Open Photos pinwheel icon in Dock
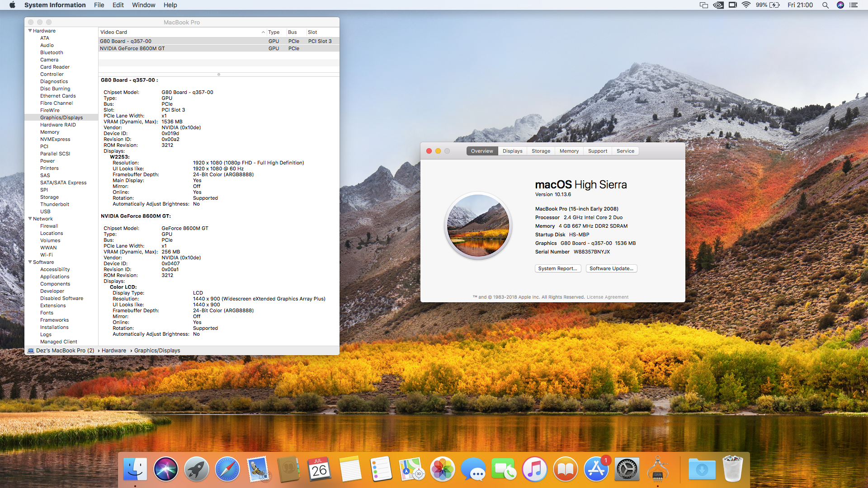The image size is (868, 488). pyautogui.click(x=443, y=469)
